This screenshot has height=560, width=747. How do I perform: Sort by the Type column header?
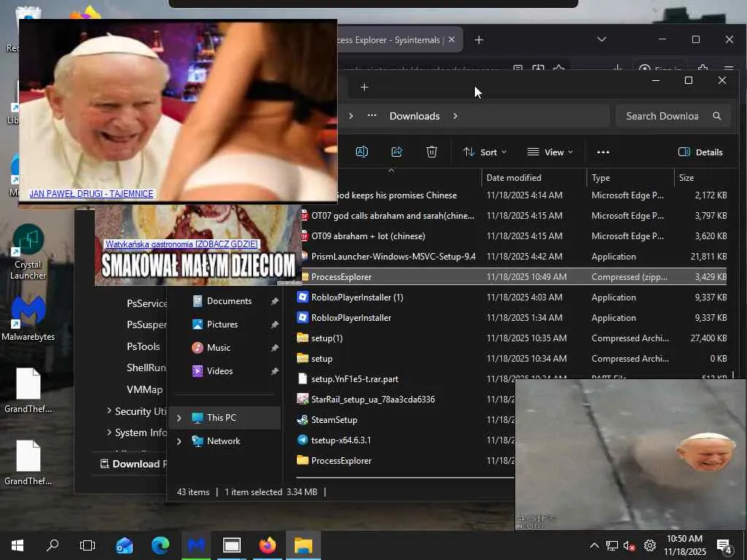[x=630, y=178]
